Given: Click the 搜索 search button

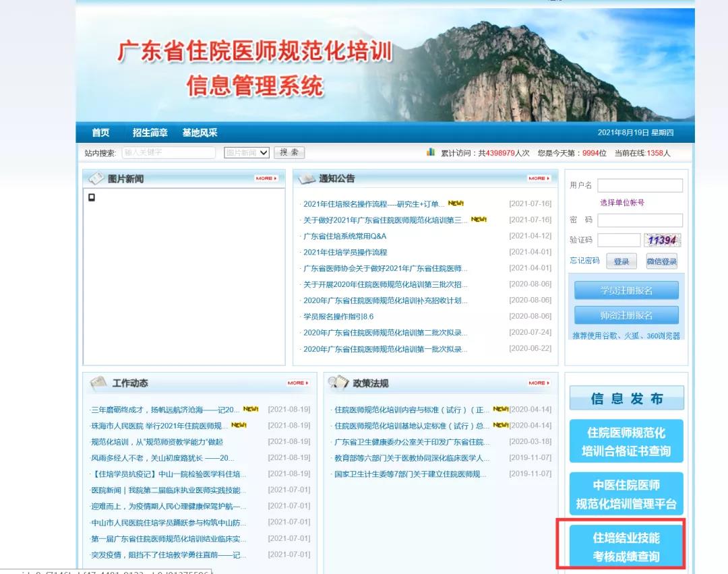Looking at the screenshot, I should click(289, 152).
